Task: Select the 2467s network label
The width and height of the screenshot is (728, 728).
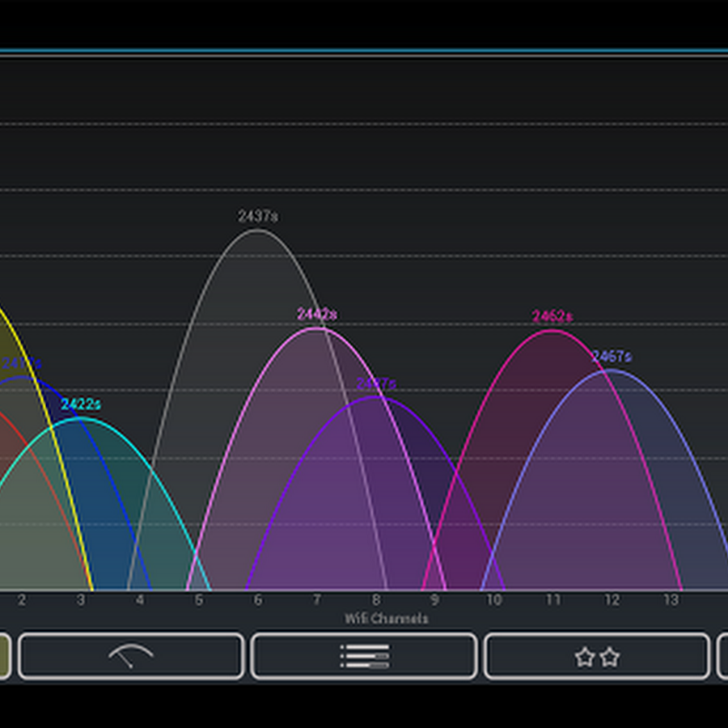Action: pos(612,356)
